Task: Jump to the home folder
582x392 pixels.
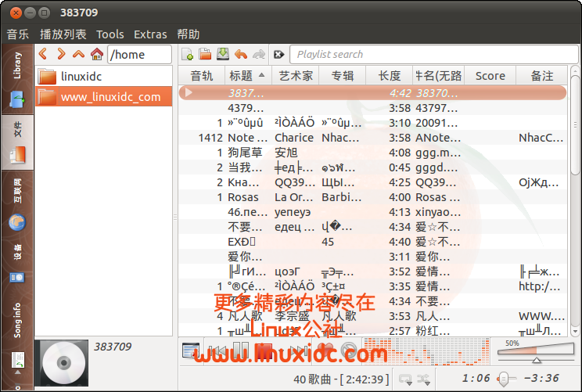Action: coord(97,54)
